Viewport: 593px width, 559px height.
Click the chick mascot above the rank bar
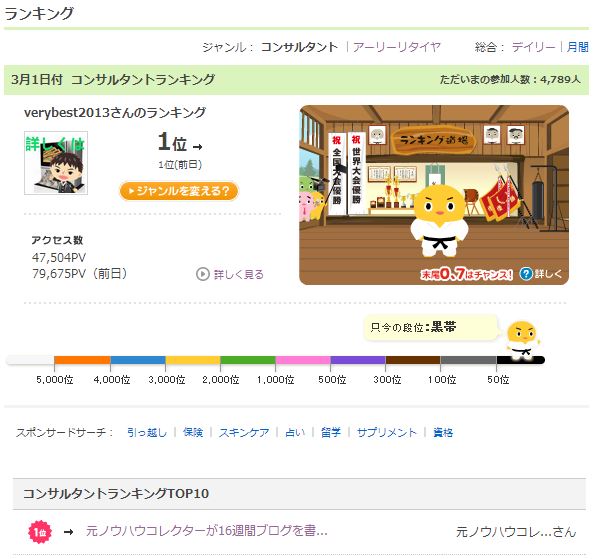522,340
